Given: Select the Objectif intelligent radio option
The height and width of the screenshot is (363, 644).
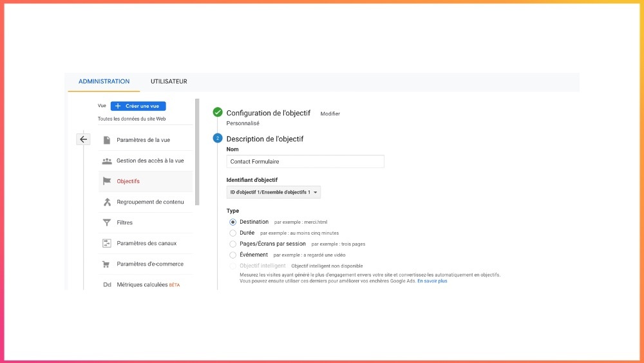Looking at the screenshot, I should click(233, 266).
